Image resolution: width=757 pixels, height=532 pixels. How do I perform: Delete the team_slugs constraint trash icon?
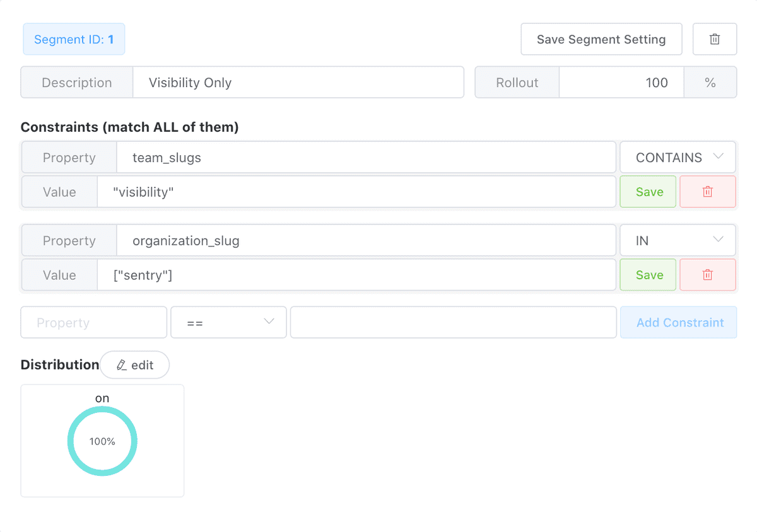tap(708, 192)
